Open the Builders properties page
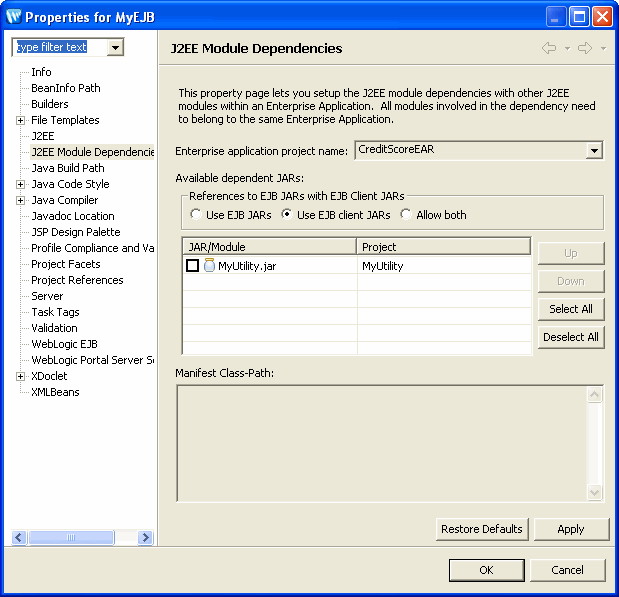The width and height of the screenshot is (619, 597). point(50,104)
